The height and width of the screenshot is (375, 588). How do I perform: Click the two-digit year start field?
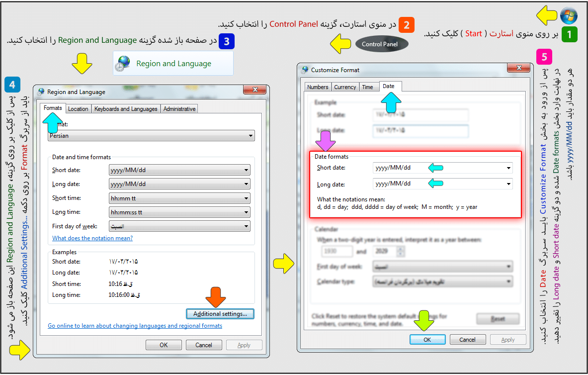tap(337, 251)
